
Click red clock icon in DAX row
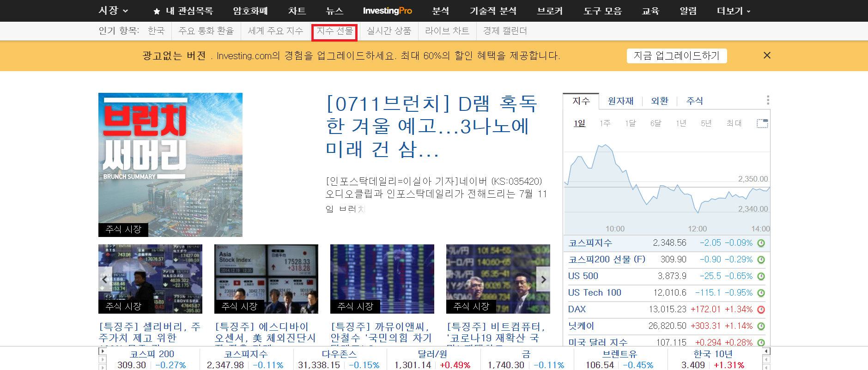(761, 309)
